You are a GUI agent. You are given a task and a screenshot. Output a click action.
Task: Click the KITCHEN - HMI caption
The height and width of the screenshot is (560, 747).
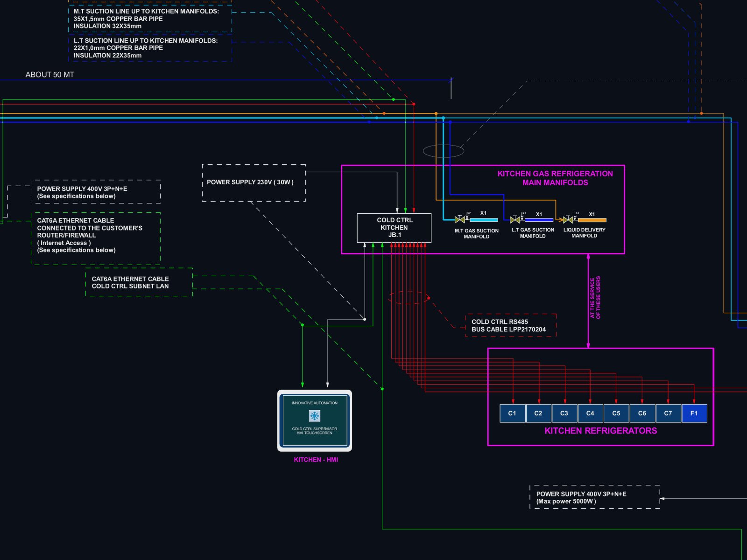(x=316, y=460)
